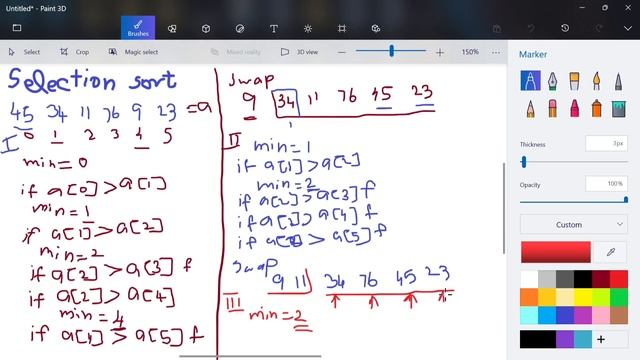Open the Canvas tab
The width and height of the screenshot is (640, 360).
tap(342, 28)
